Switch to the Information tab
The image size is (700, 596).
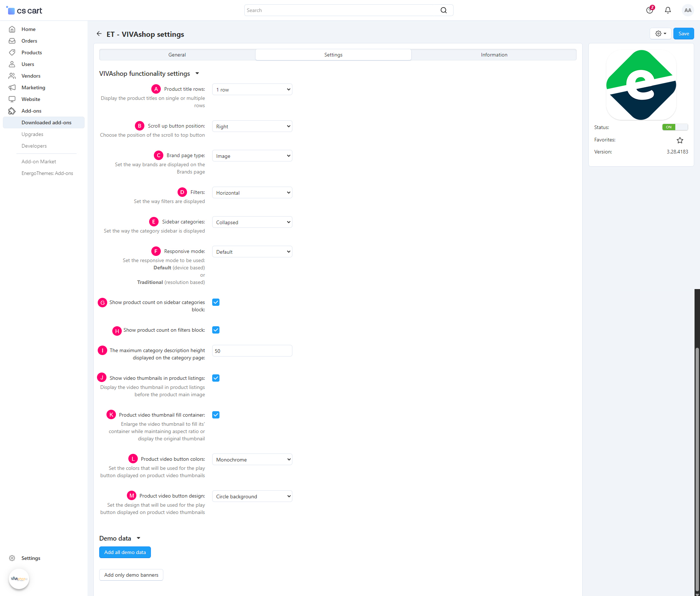pyautogui.click(x=494, y=55)
